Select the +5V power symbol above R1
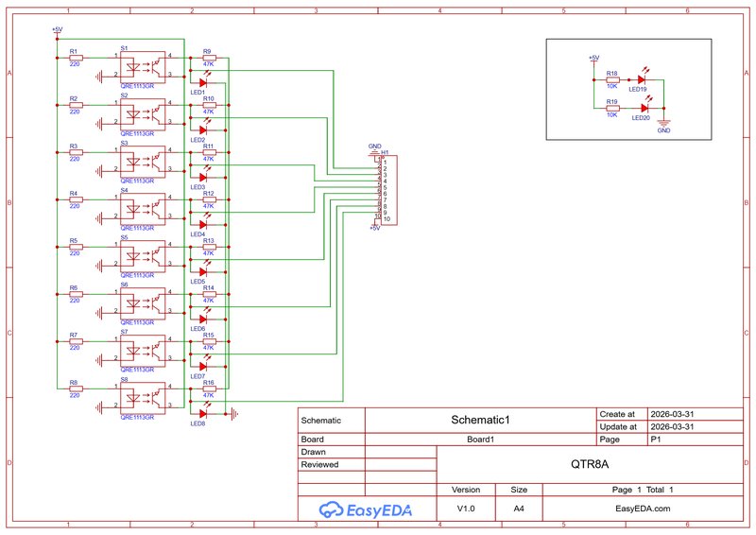 coord(58,31)
